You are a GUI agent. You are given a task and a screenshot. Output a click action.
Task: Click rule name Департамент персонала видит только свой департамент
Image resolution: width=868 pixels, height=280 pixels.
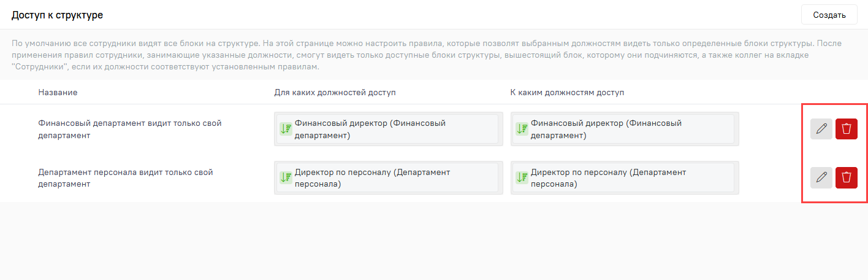[126, 177]
